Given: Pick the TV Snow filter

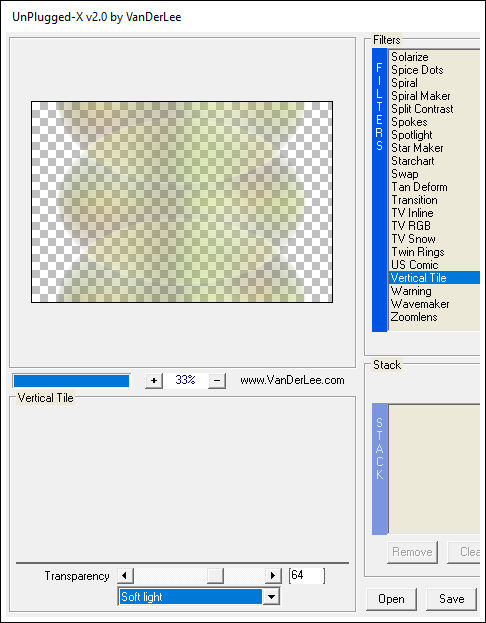Looking at the screenshot, I should 414,239.
